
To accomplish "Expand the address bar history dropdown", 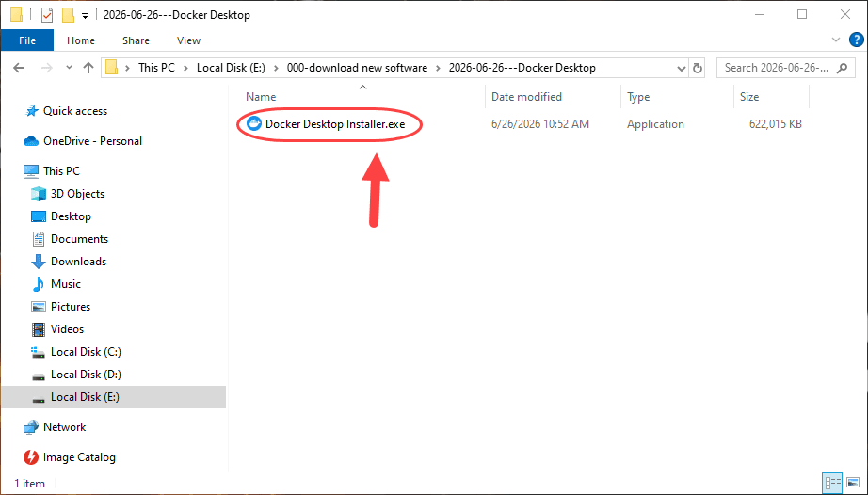I will click(681, 68).
